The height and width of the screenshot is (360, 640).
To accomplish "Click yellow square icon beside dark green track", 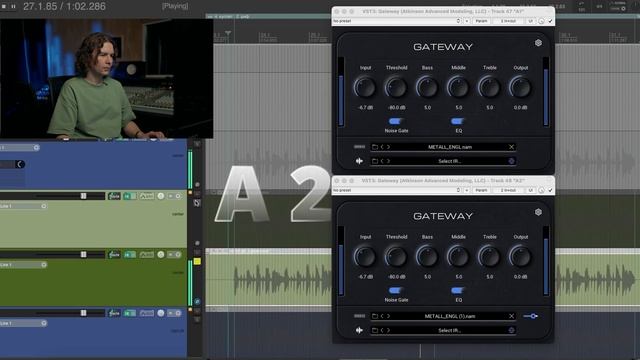I will coord(197,261).
